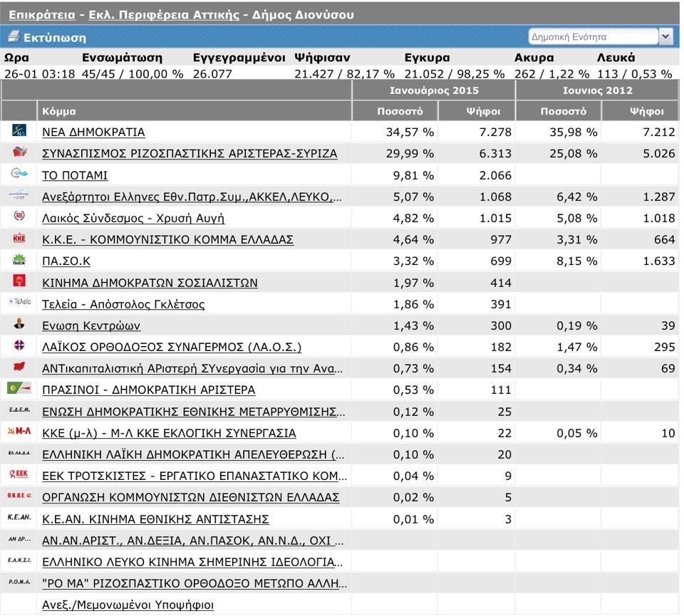The image size is (684, 616).
Task: Open the Ενωση Κεντρώων party link
Action: click(x=91, y=325)
